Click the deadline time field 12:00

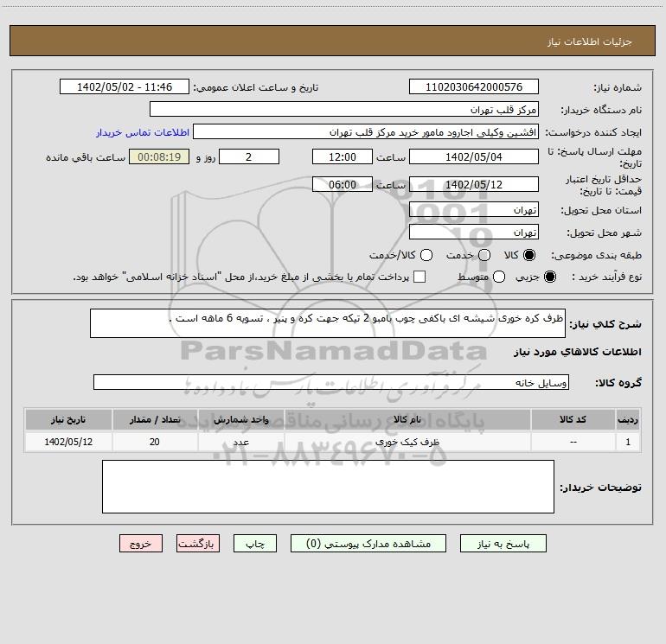pos(343,156)
